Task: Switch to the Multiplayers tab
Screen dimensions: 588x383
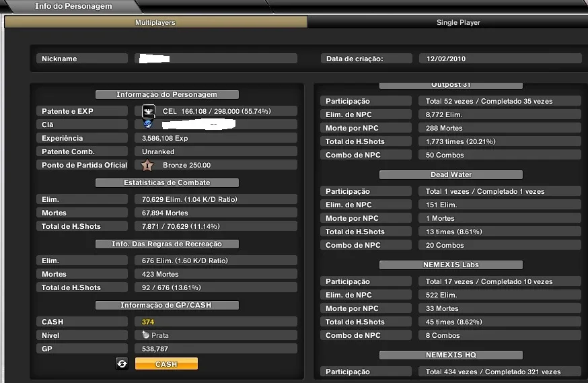Action: pyautogui.click(x=155, y=22)
